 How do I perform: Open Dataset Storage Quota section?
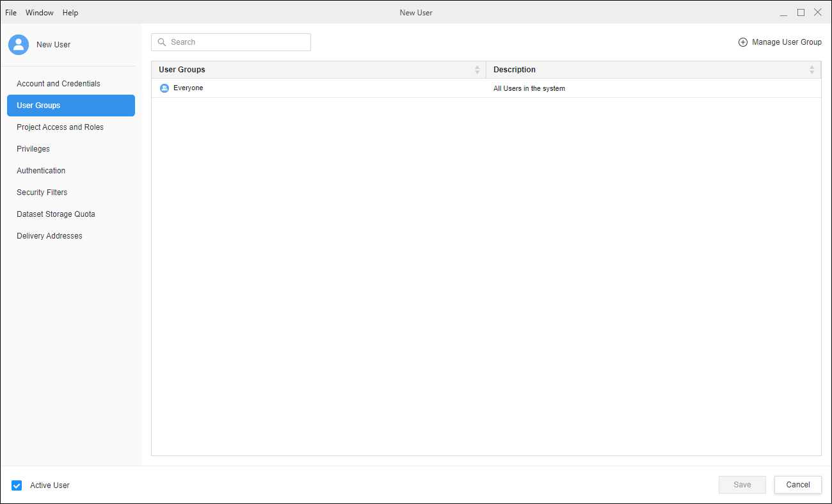click(56, 214)
